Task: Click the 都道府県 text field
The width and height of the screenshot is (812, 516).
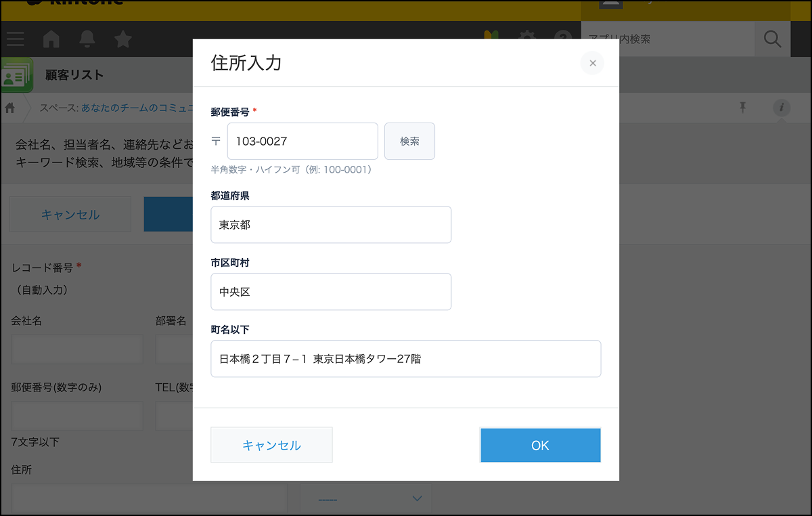Action: pyautogui.click(x=331, y=225)
